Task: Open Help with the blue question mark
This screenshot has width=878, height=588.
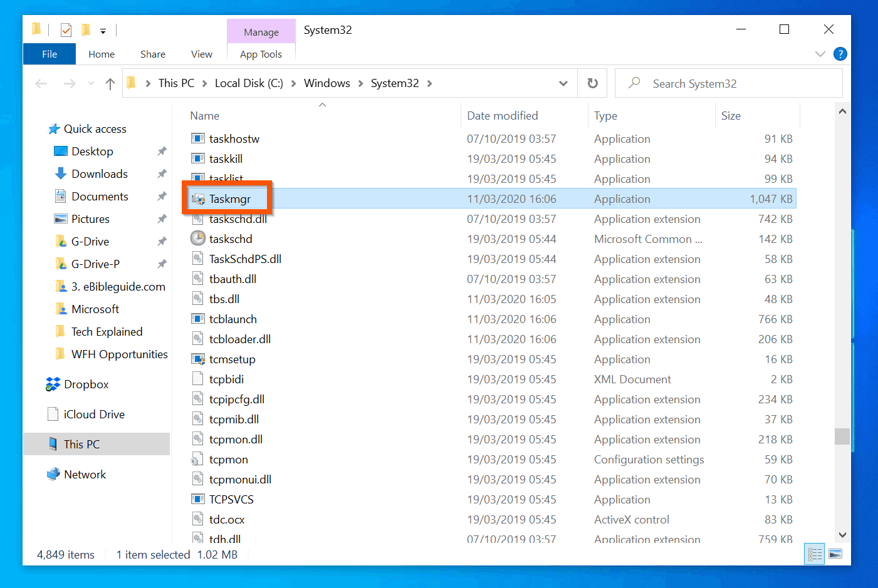Action: 840,54
